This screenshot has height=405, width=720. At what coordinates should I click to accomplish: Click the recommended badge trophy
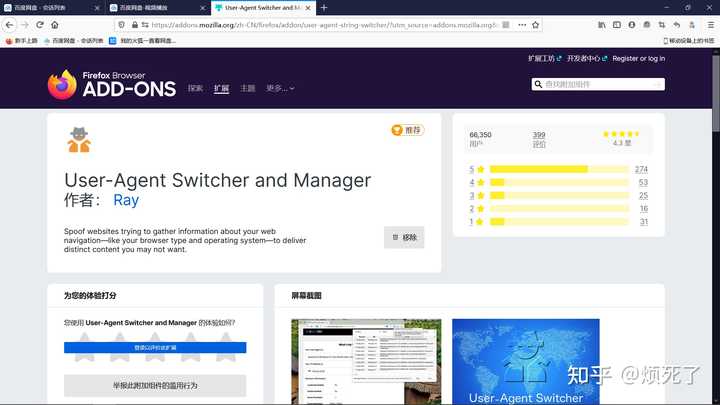[397, 130]
